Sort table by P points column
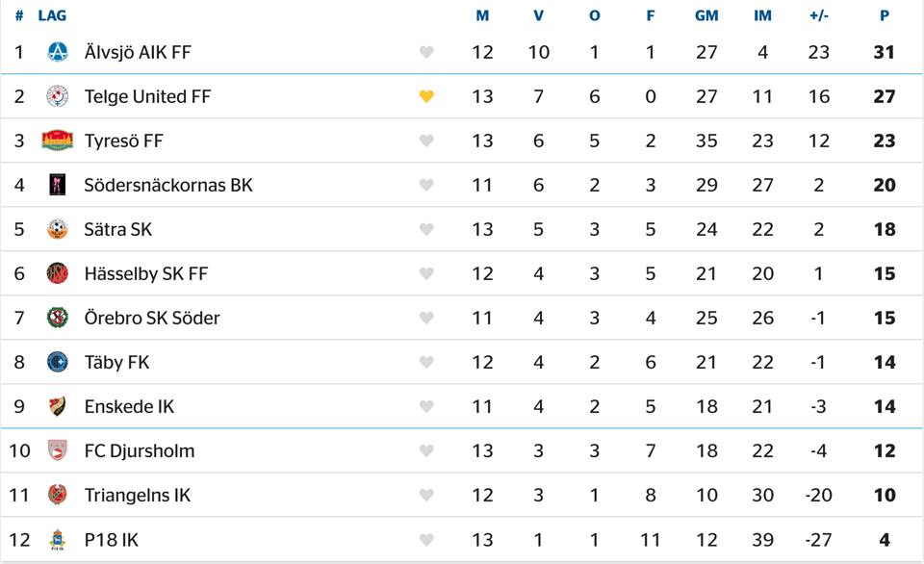 (x=885, y=16)
